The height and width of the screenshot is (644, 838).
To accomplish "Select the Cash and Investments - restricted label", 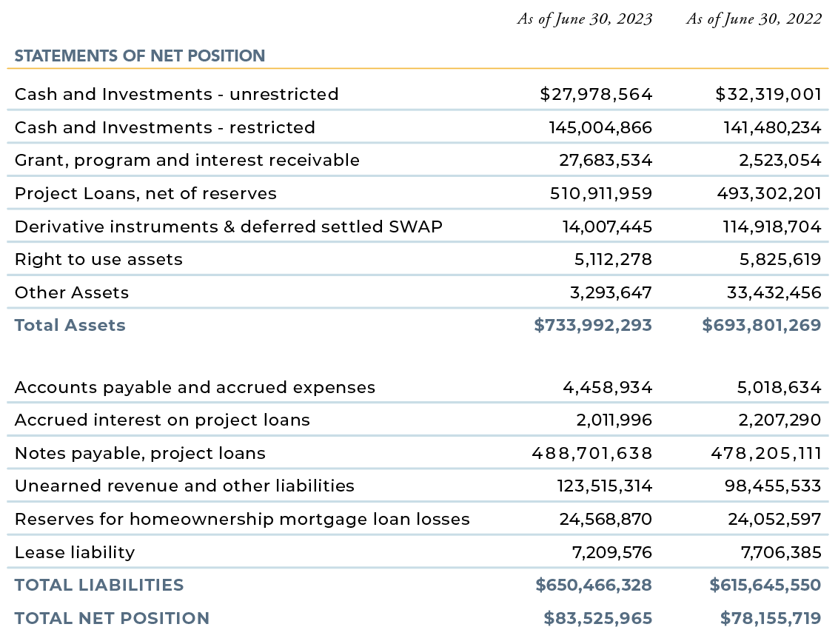I will [164, 127].
